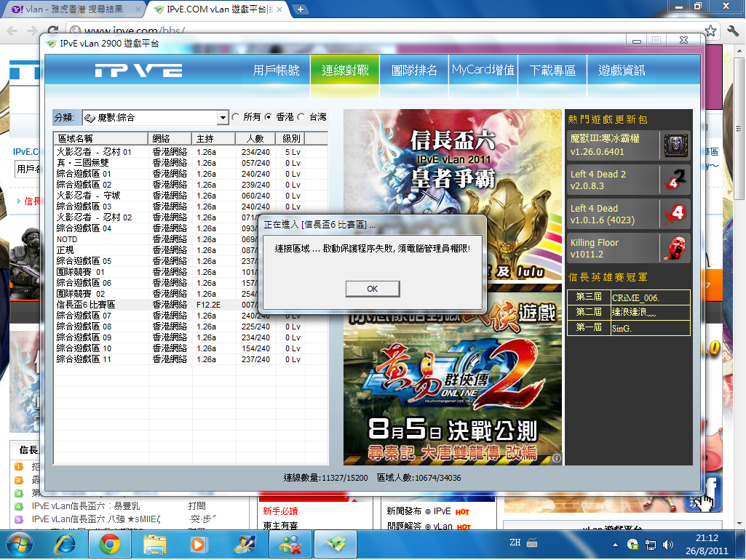The width and height of the screenshot is (746, 560).
Task: Click the network tray icon
Action: [650, 545]
